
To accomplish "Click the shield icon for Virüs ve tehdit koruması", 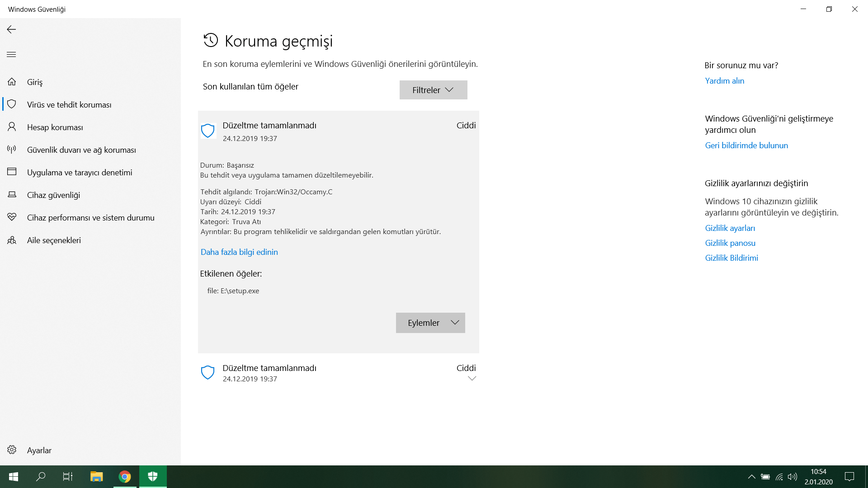I will coord(12,104).
